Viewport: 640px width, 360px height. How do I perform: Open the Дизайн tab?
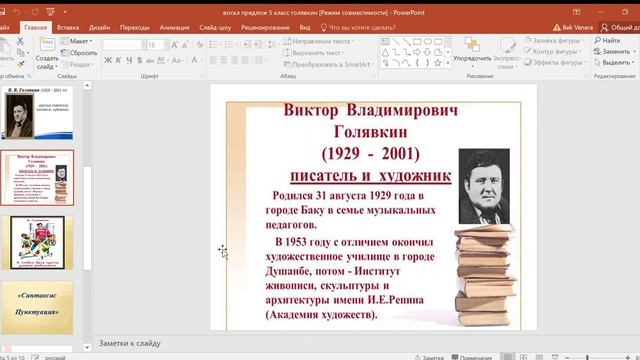tap(99, 27)
